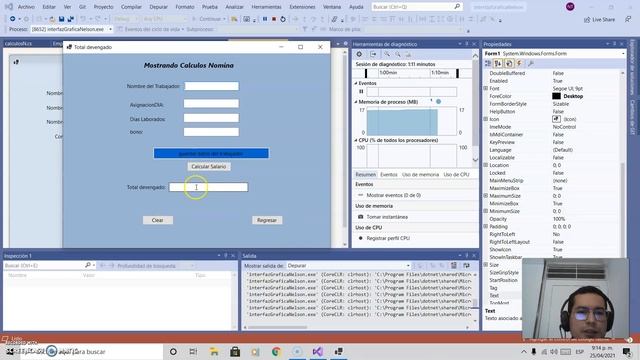Click the Regresar button
Image resolution: width=640 pixels, height=360 pixels.
(267, 220)
